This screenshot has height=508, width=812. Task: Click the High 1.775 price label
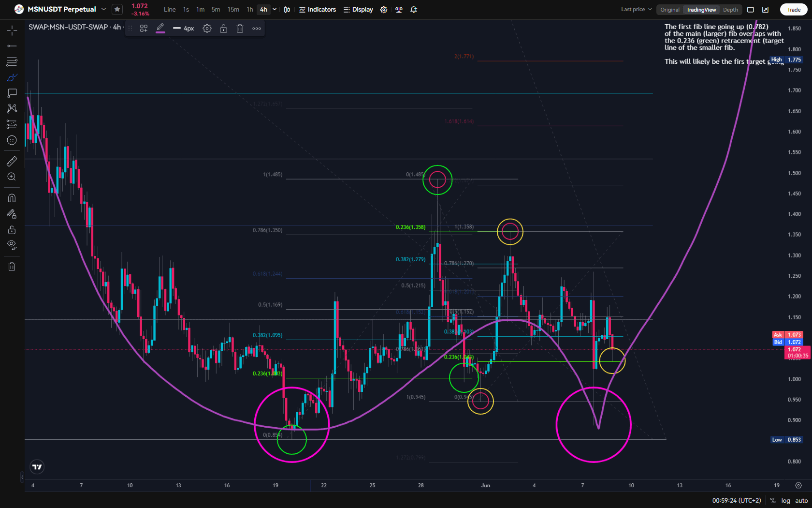click(x=786, y=60)
